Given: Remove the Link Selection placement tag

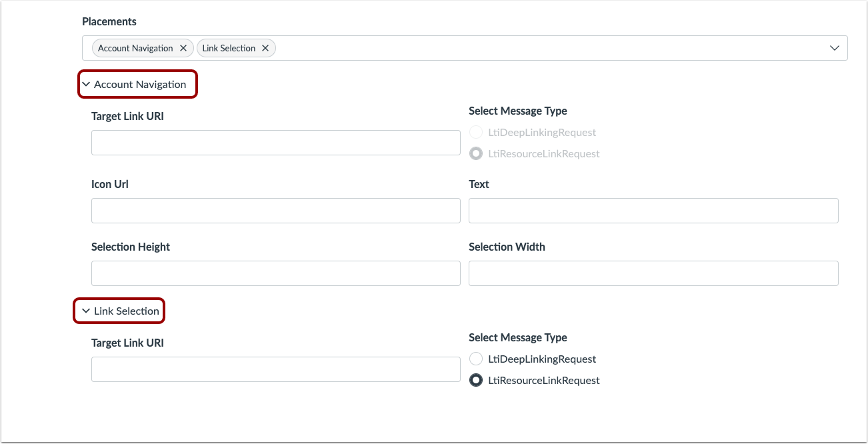Looking at the screenshot, I should tap(265, 48).
